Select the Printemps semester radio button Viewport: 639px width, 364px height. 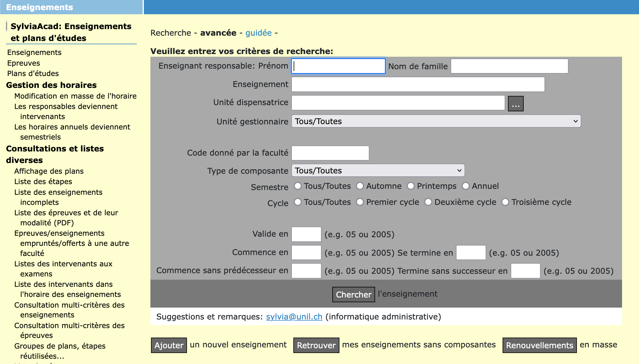tap(410, 186)
